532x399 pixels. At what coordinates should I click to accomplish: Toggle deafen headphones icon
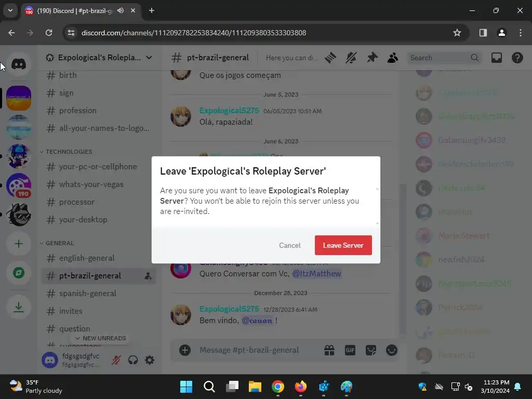click(133, 360)
